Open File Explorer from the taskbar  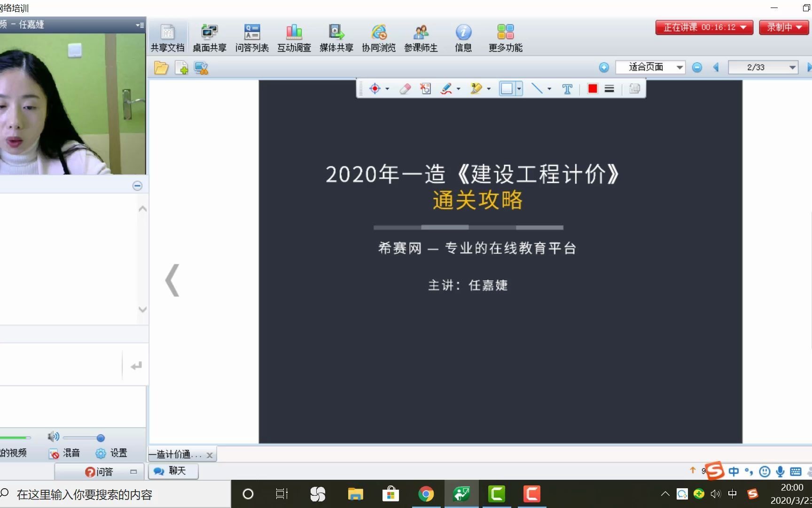[x=355, y=494]
